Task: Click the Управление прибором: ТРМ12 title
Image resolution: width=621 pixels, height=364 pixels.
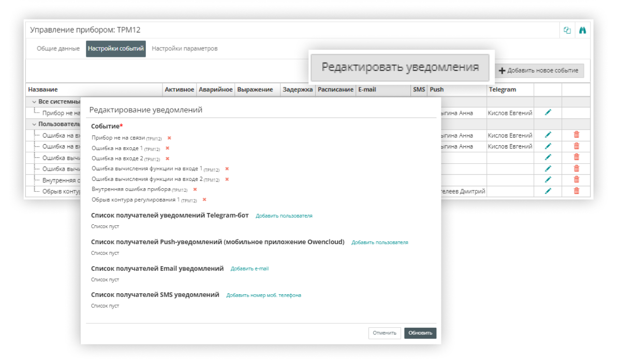Action: 85,31
